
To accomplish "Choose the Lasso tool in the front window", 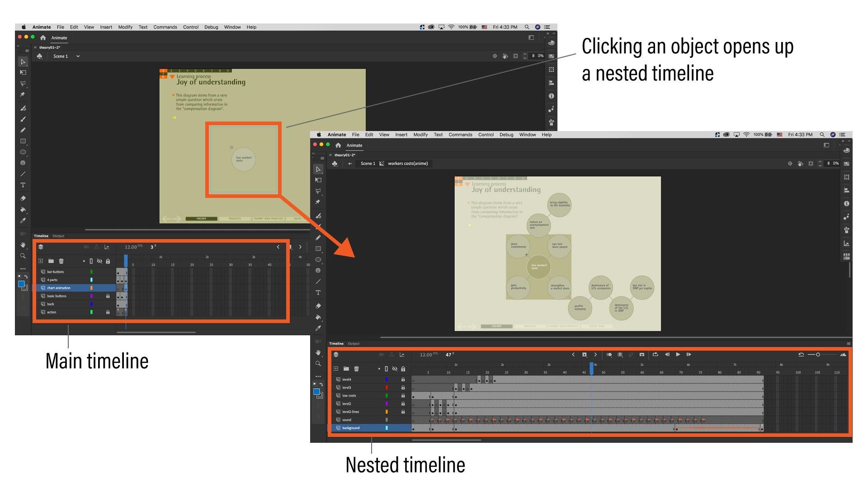I will (318, 191).
